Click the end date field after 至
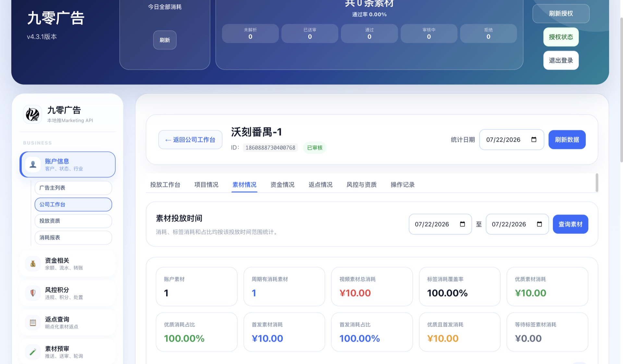 (517, 224)
